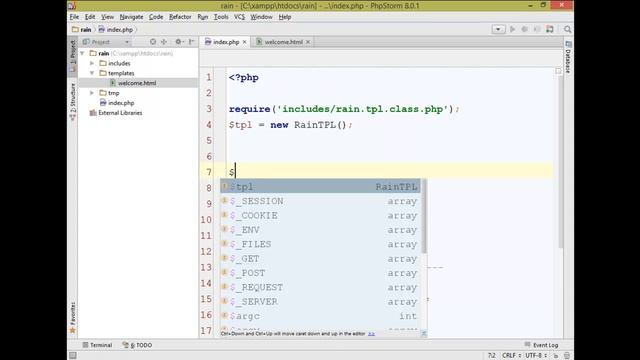Screen dimensions: 640x360
Task: Choose $_COOKIE completion suggestion
Action: pyautogui.click(x=320, y=216)
